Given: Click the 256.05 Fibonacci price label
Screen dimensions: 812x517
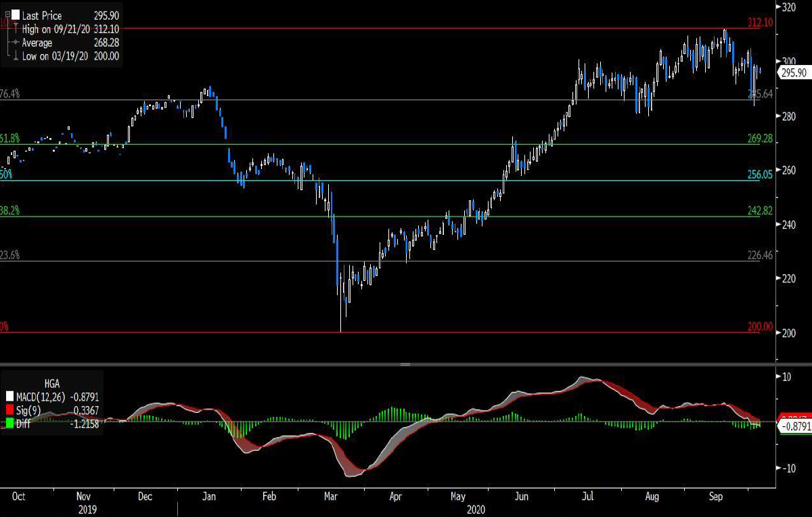Looking at the screenshot, I should click(x=760, y=175).
